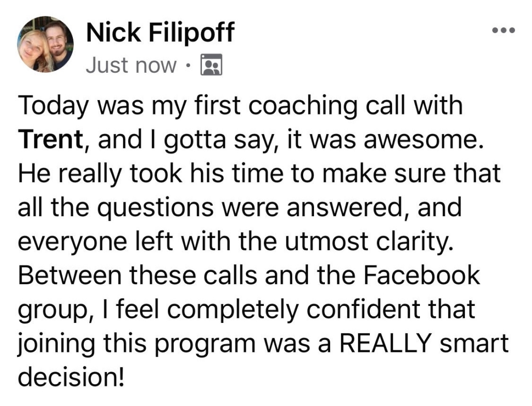Click the word 'questions' in the post
Viewport: 532px width, 406px height.
(156, 208)
